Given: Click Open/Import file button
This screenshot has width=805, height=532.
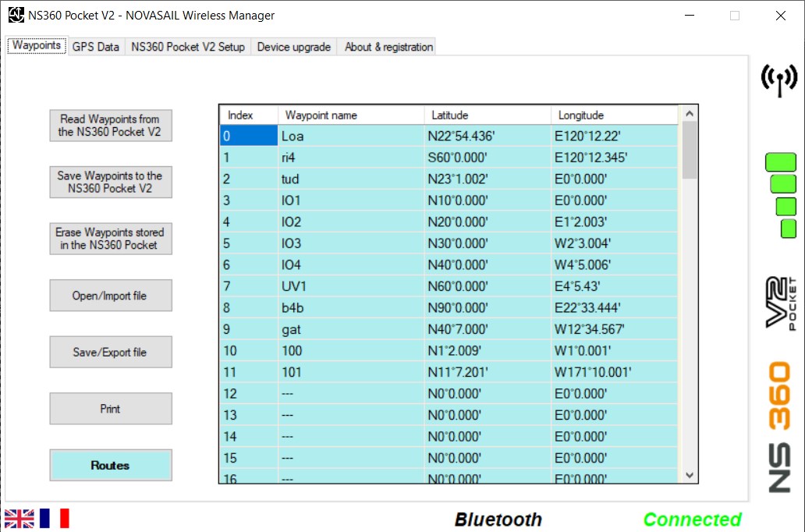Looking at the screenshot, I should coord(111,296).
